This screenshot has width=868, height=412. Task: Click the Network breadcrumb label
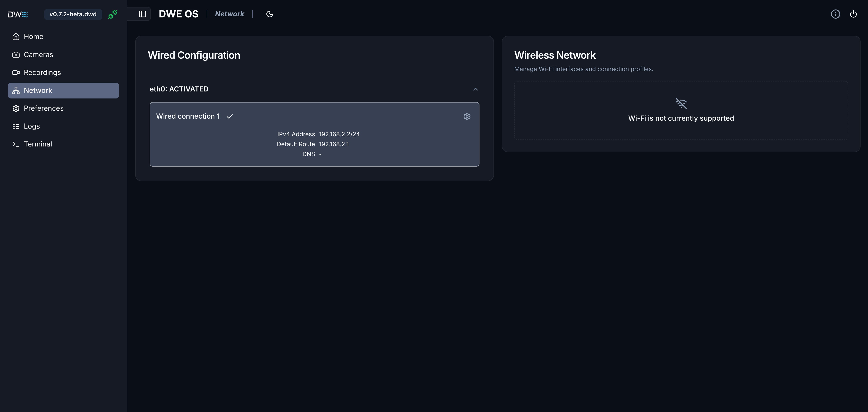[230, 14]
